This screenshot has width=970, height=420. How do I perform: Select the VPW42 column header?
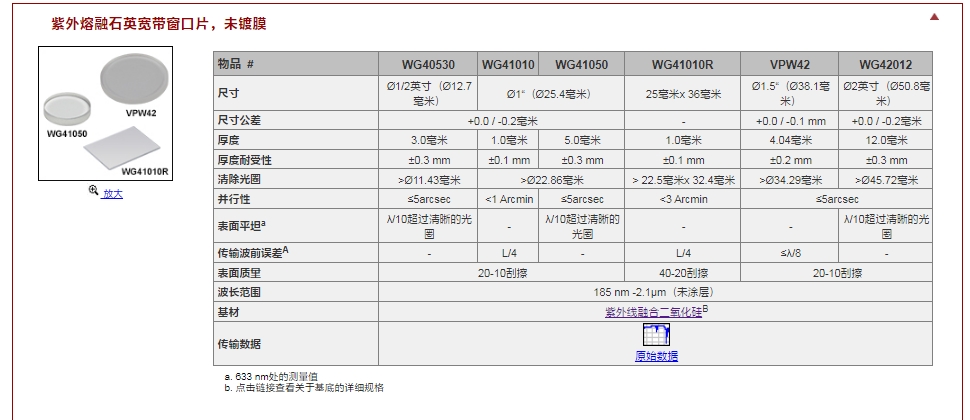(x=789, y=64)
